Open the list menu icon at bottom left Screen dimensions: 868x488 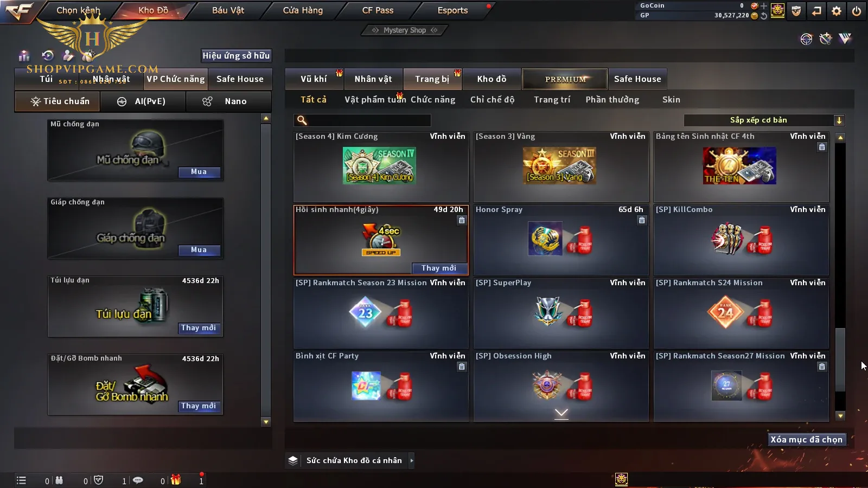coord(21,480)
